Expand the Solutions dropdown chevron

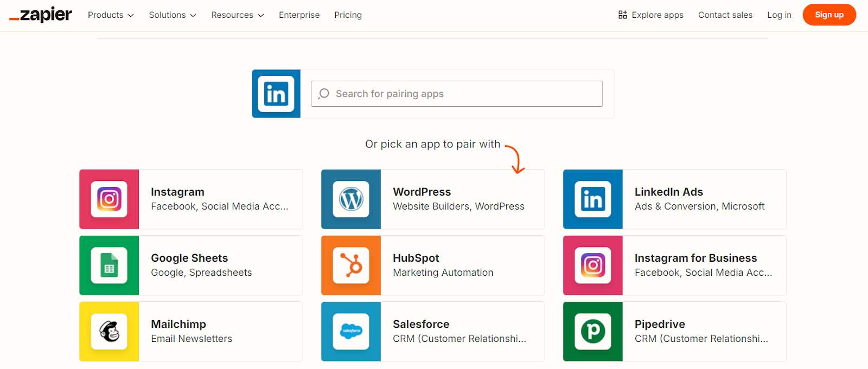coord(193,15)
